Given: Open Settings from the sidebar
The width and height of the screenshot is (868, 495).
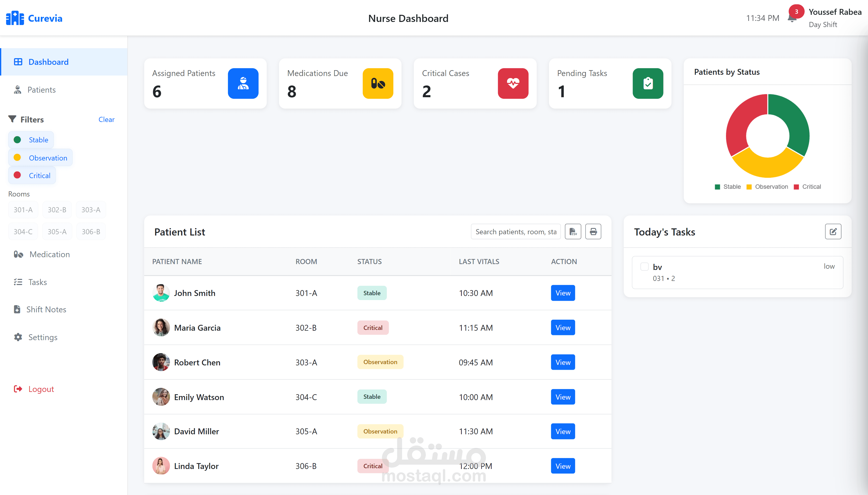Looking at the screenshot, I should click(x=64, y=337).
